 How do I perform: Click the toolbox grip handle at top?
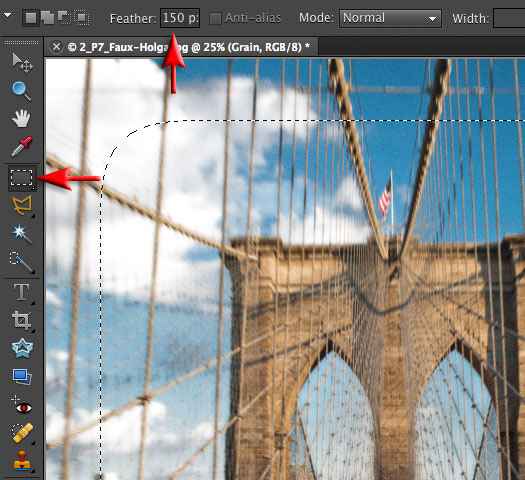pyautogui.click(x=21, y=43)
